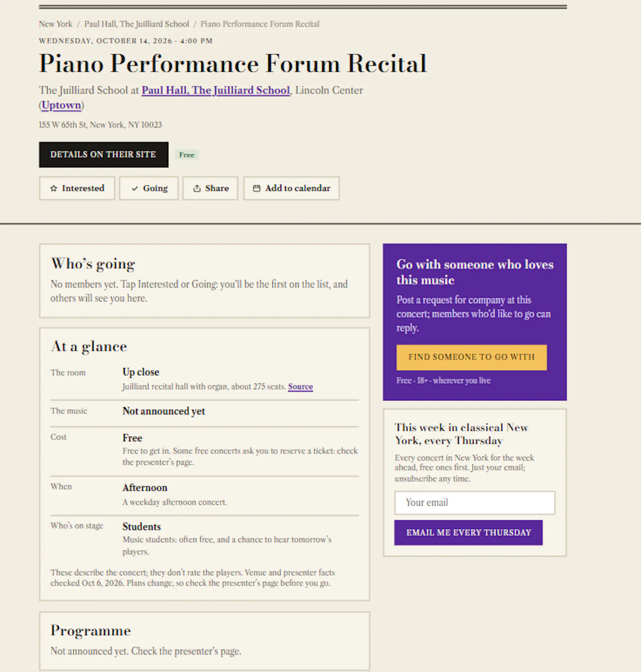Focus the Your email field
The image size is (641, 672).
pyautogui.click(x=475, y=503)
